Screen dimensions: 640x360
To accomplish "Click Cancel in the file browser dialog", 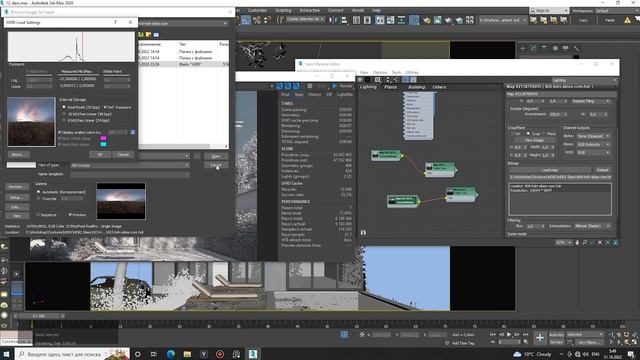I will [x=216, y=165].
